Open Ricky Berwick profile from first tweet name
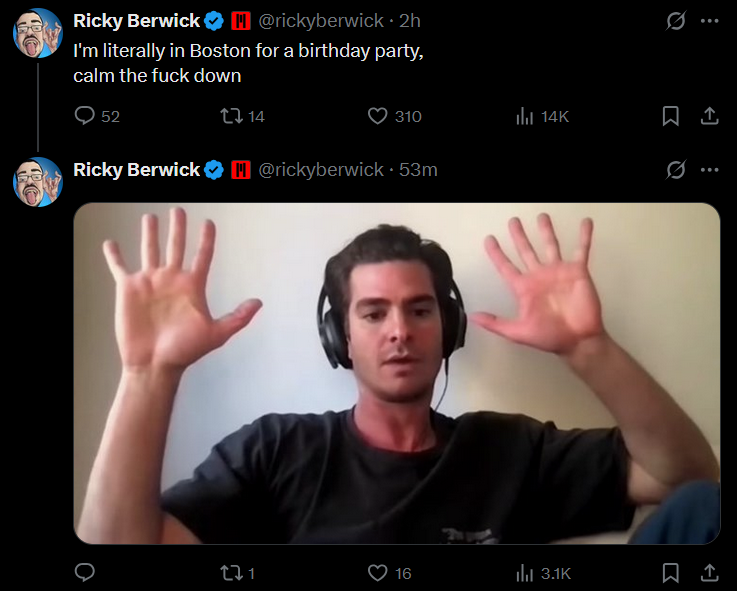Screen dimensions: 737x591 click(136, 21)
